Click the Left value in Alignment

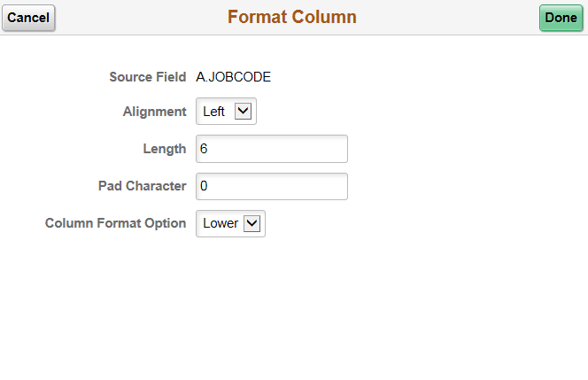[x=213, y=112]
